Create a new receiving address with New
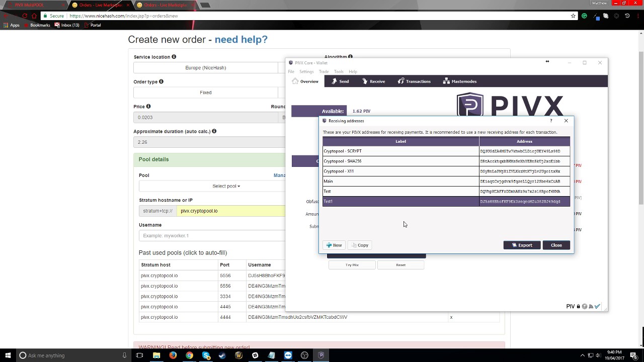644x362 pixels. point(334,245)
